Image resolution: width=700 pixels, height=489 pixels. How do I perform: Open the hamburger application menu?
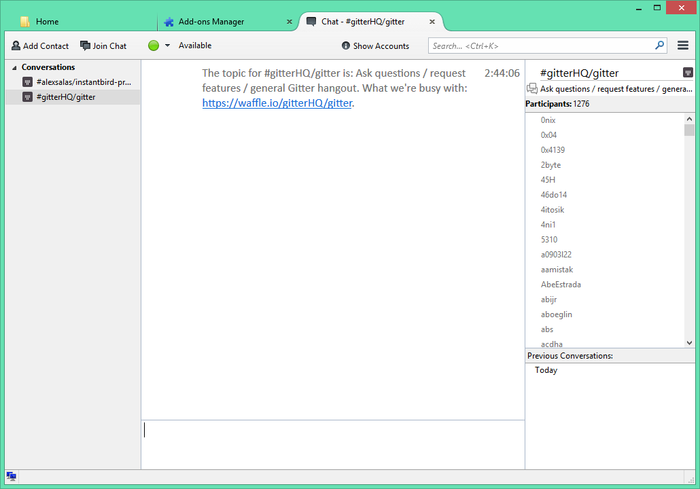(x=683, y=45)
